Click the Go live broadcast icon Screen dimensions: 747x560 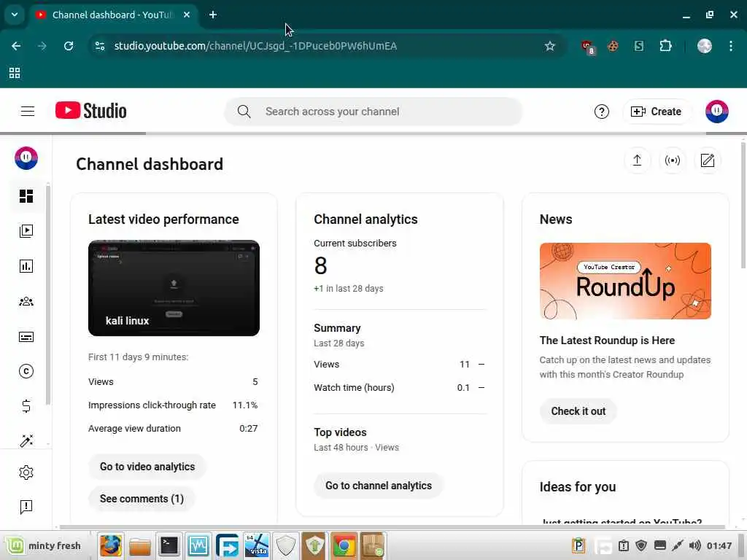672,160
